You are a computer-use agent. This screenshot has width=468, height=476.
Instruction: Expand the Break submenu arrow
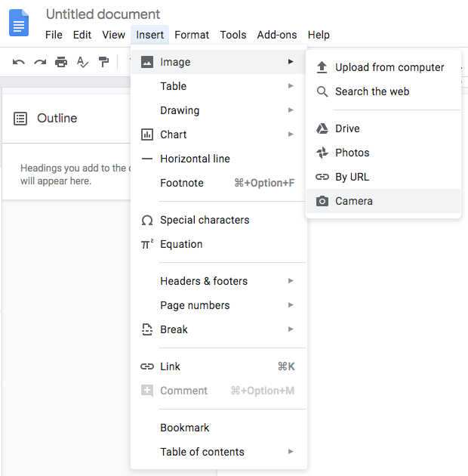pos(291,329)
